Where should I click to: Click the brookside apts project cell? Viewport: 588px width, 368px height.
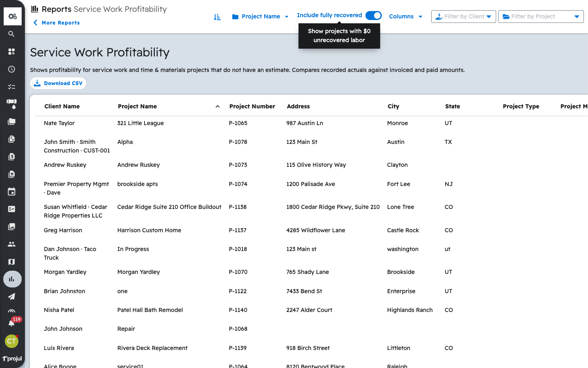click(138, 184)
